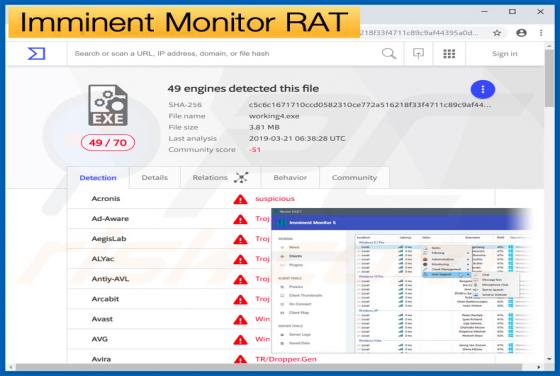560x376 pixels.
Task: Click the community score -51 value
Action: (x=255, y=150)
